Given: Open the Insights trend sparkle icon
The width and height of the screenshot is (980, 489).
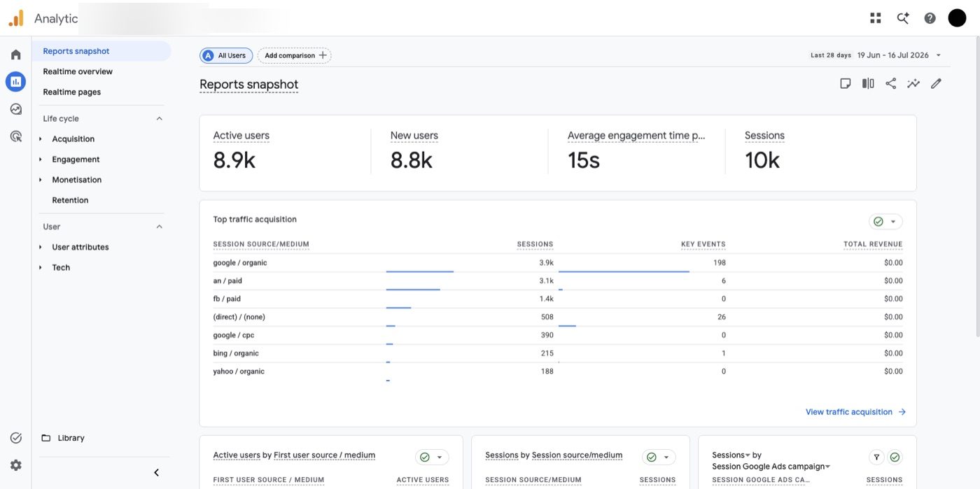Looking at the screenshot, I should coord(913,84).
